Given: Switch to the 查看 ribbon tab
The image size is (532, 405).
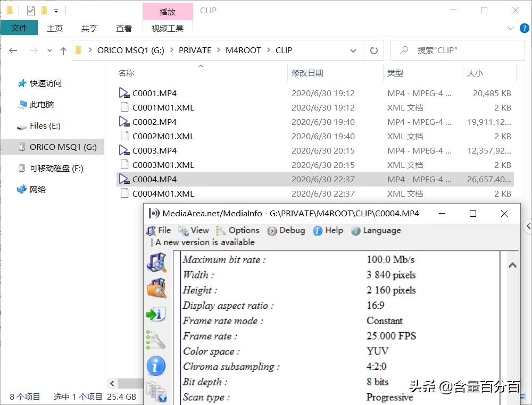Looking at the screenshot, I should coord(123,28).
